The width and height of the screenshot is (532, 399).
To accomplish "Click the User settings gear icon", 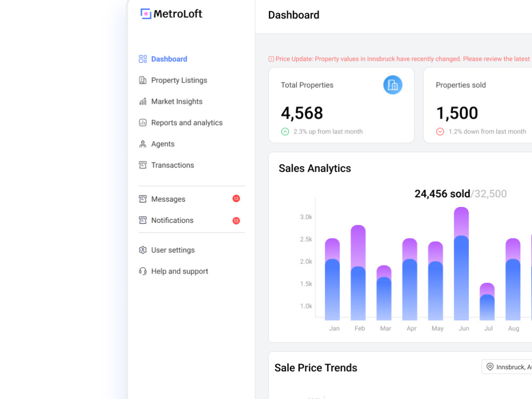I will (x=143, y=250).
